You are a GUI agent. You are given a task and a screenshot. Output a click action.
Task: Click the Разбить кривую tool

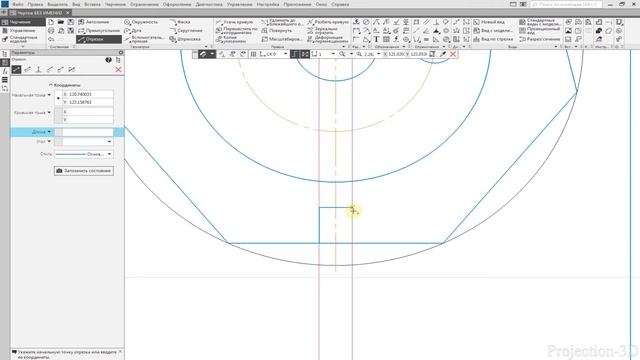click(328, 22)
